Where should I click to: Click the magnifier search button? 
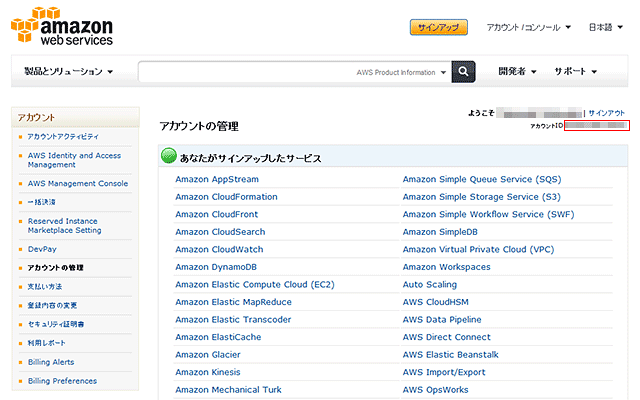pos(463,71)
